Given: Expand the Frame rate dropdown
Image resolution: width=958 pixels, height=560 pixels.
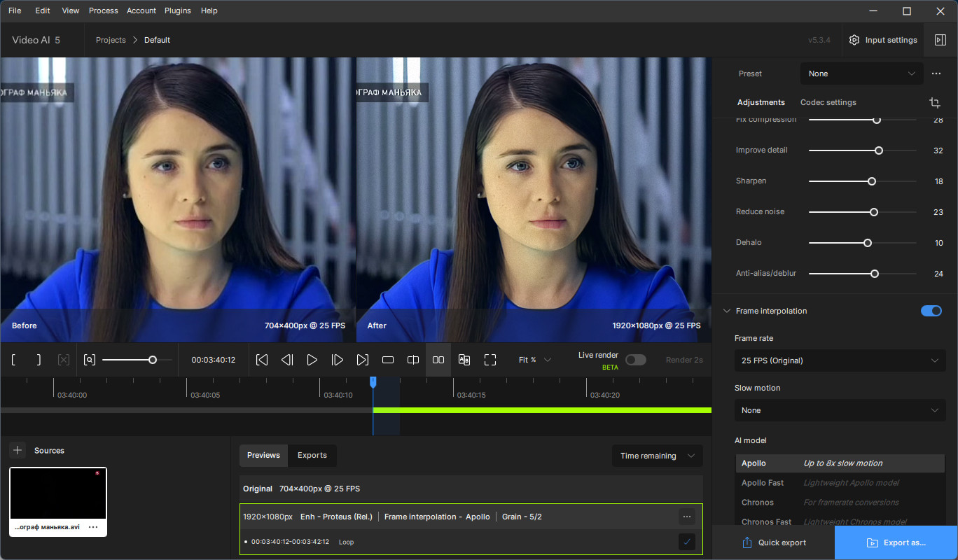Looking at the screenshot, I should (840, 360).
